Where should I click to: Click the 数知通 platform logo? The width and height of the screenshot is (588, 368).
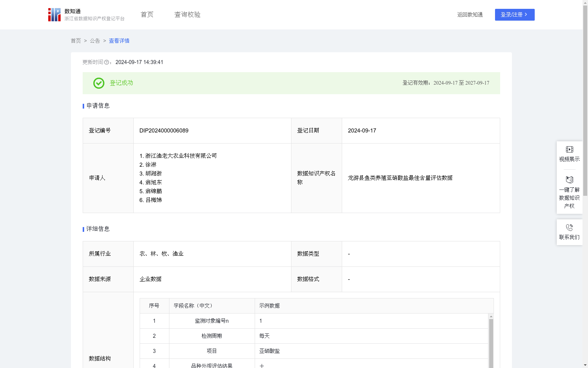click(86, 15)
